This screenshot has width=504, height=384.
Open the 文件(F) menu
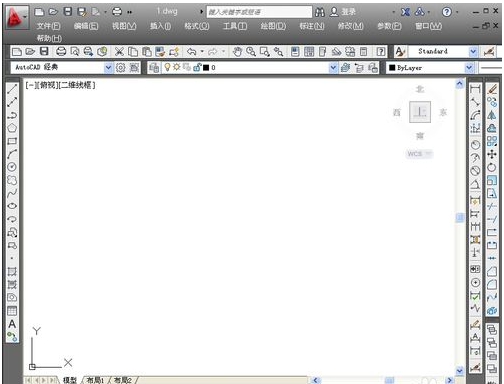(48, 26)
